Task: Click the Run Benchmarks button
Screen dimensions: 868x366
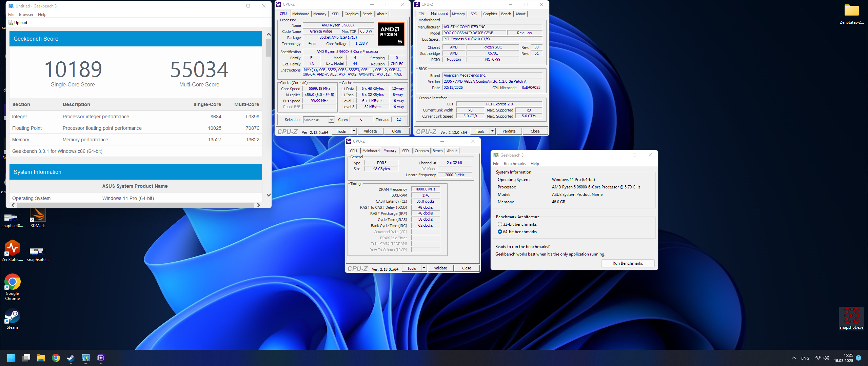Action: 628,263
